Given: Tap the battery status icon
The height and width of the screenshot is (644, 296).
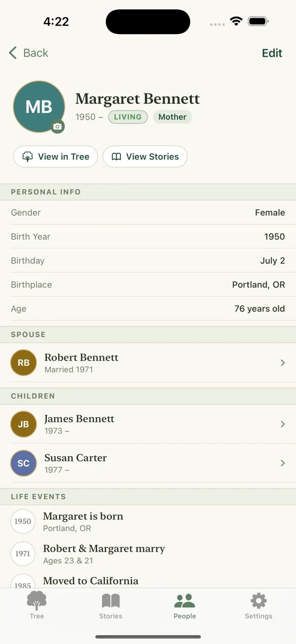Looking at the screenshot, I should pos(259,21).
